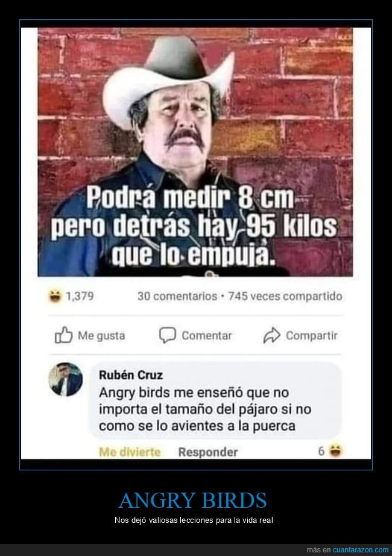Choose the Comentar label

point(207,335)
